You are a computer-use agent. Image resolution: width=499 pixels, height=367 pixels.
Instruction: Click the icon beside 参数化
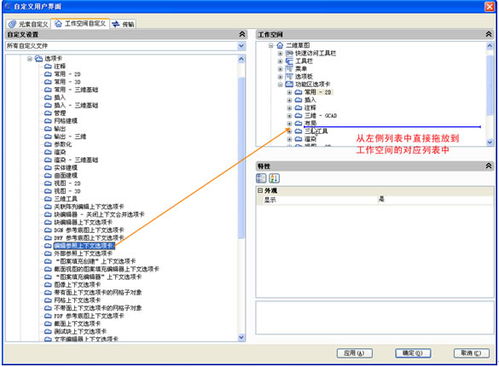[x=48, y=144]
